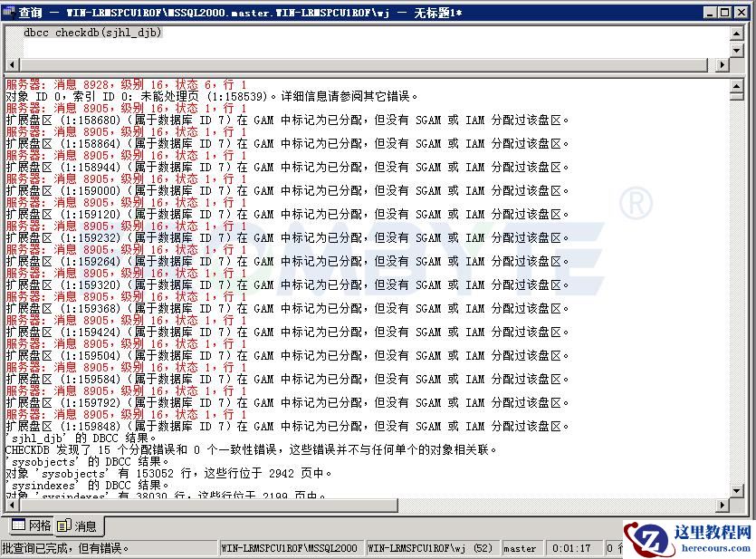Click the results pane vertical scroll down arrow

(736, 491)
